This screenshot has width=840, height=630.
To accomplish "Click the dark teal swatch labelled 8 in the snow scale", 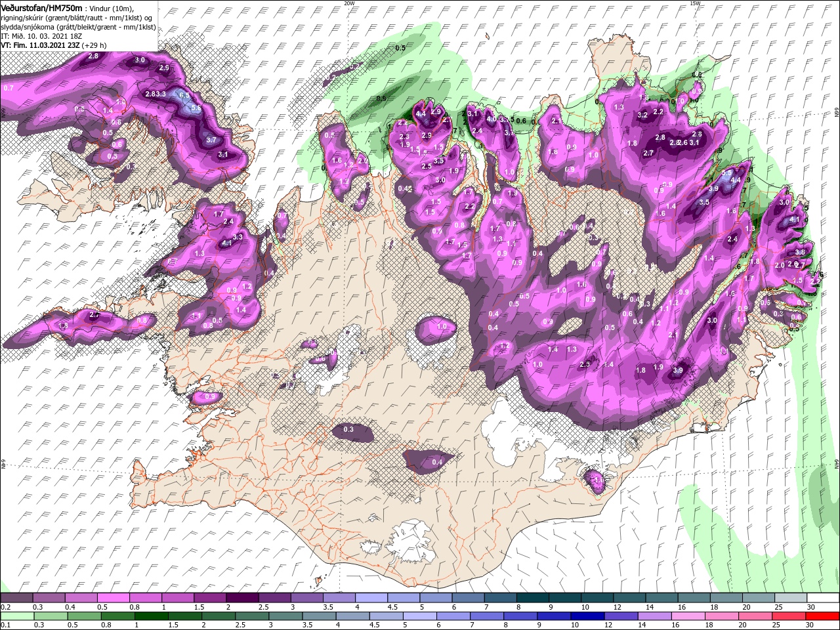I will click(x=533, y=598).
